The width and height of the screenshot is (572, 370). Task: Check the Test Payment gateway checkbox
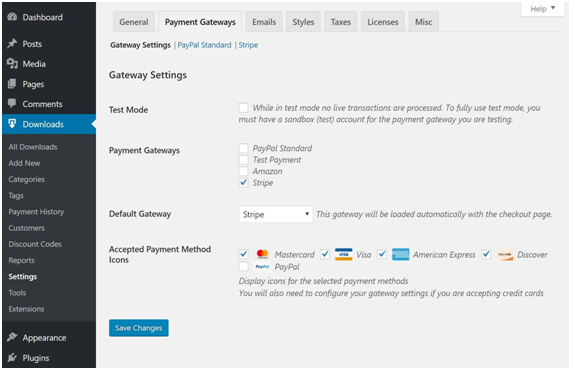point(243,159)
